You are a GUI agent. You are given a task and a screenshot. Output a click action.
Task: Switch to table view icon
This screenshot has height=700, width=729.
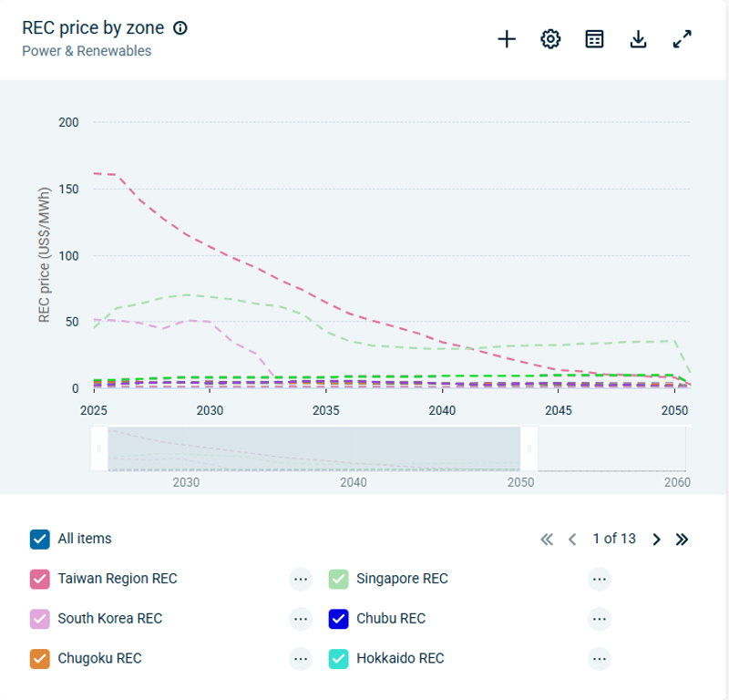click(594, 39)
